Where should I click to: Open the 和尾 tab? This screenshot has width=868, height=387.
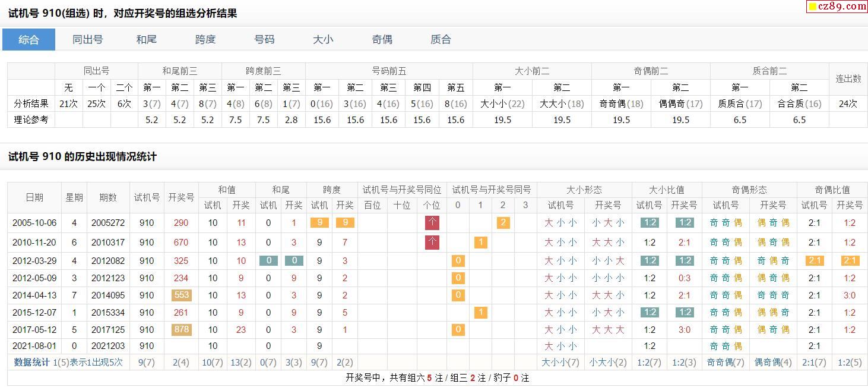tap(147, 40)
